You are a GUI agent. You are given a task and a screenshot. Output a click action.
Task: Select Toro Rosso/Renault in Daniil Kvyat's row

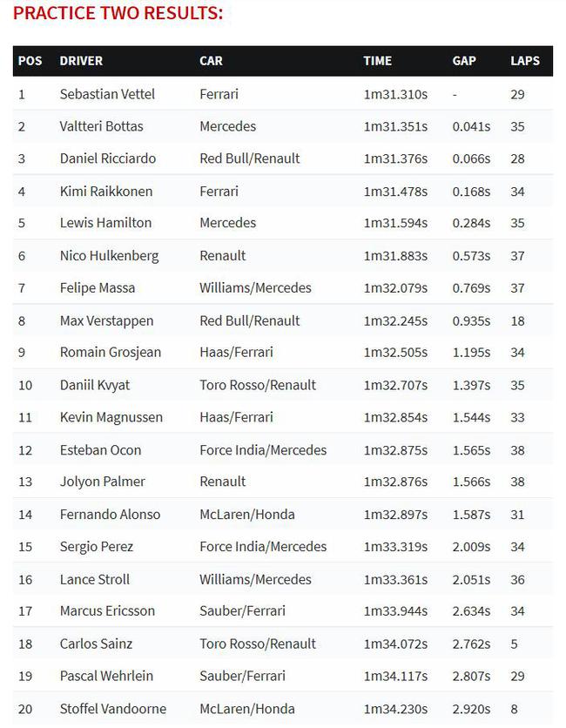[258, 385]
